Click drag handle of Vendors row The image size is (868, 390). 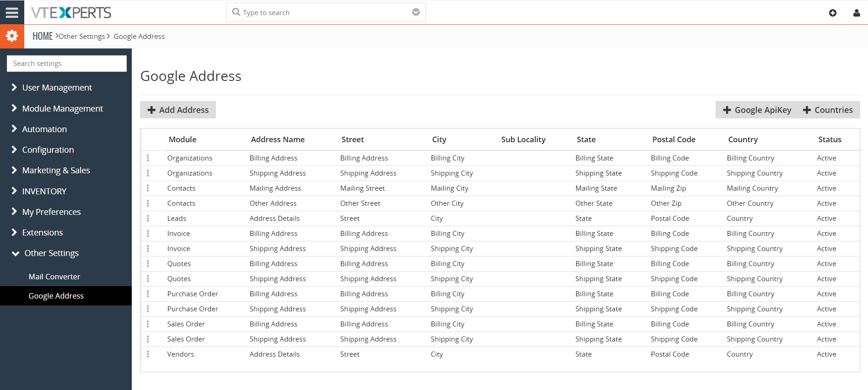coord(148,354)
